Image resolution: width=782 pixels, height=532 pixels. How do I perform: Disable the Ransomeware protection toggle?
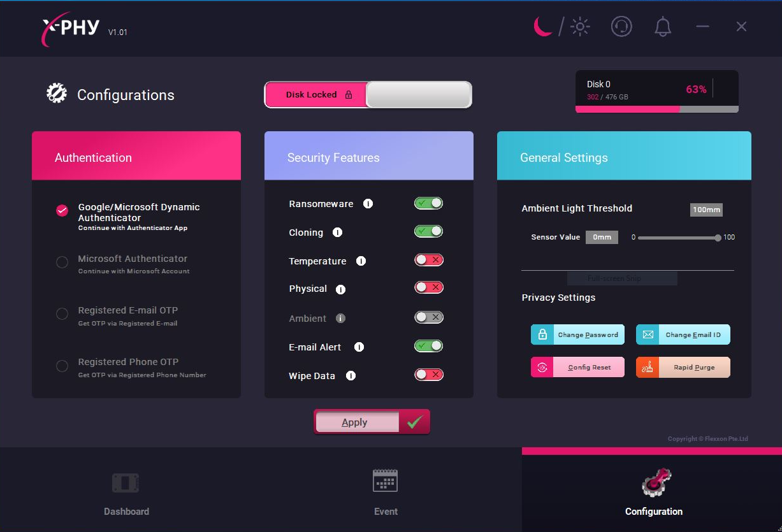point(428,203)
